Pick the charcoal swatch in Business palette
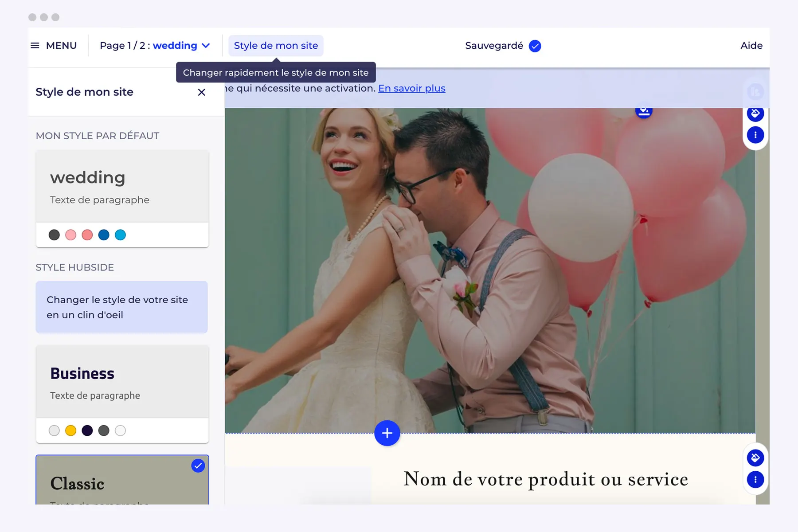Viewport: 798px width, 532px height. [104, 430]
